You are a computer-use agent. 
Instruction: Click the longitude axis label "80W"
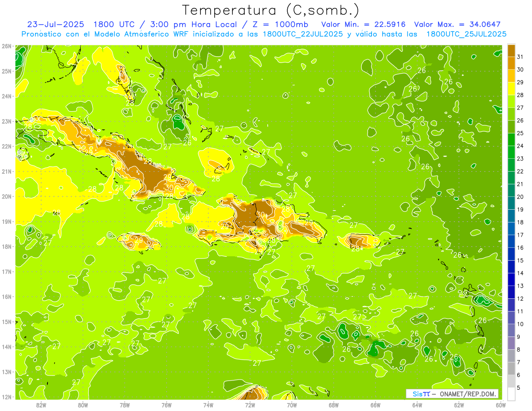tap(83, 405)
